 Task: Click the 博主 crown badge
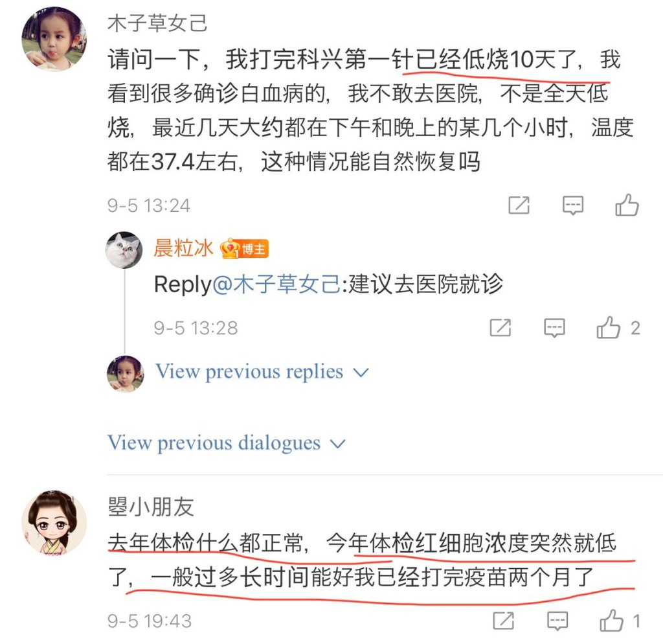[x=244, y=249]
